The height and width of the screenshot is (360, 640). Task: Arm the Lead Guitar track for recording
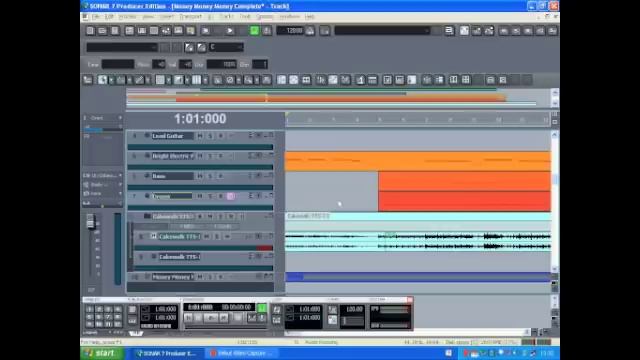220,136
